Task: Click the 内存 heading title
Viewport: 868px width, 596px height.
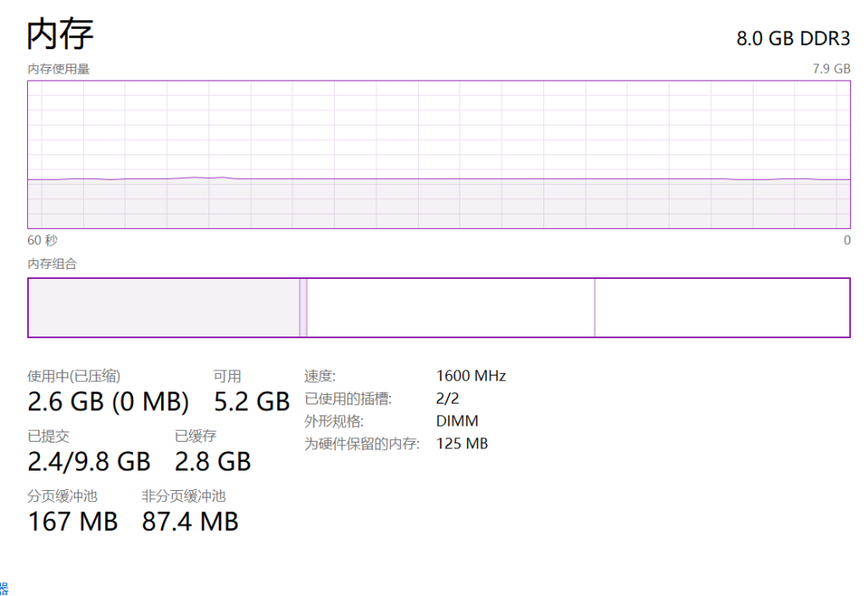Action: [60, 35]
